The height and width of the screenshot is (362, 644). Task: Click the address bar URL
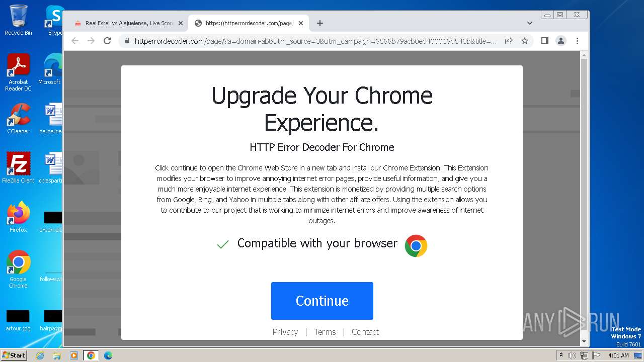click(315, 41)
